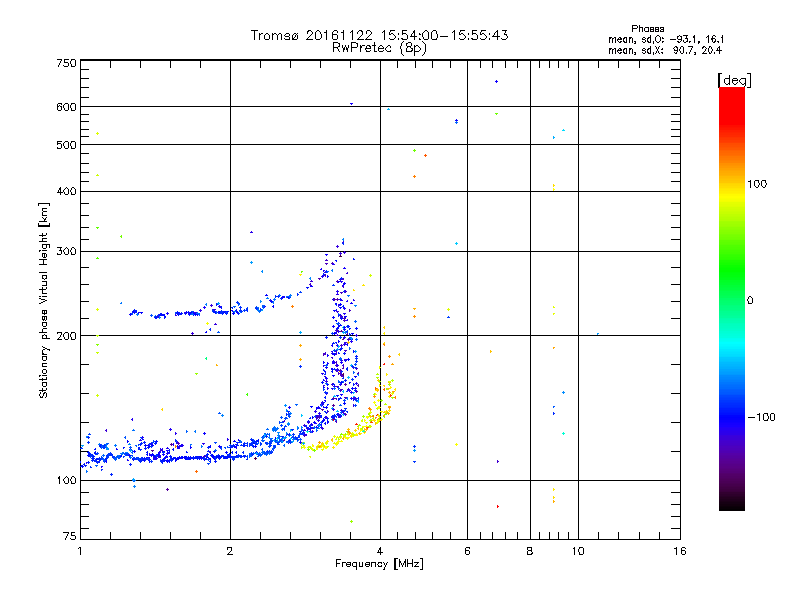Screen dimensions: 800x600
Task: Click the x-axis tick label '2'
Action: [x=230, y=551]
